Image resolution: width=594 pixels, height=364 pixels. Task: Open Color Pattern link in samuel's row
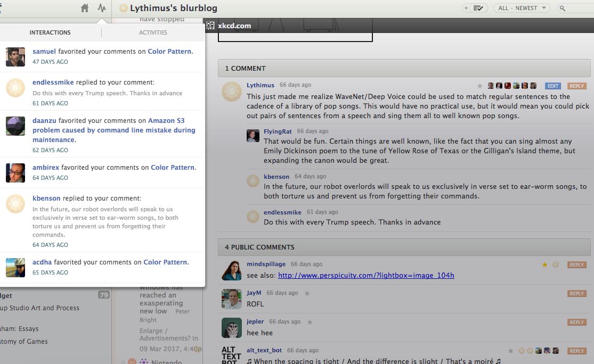pyautogui.click(x=169, y=52)
